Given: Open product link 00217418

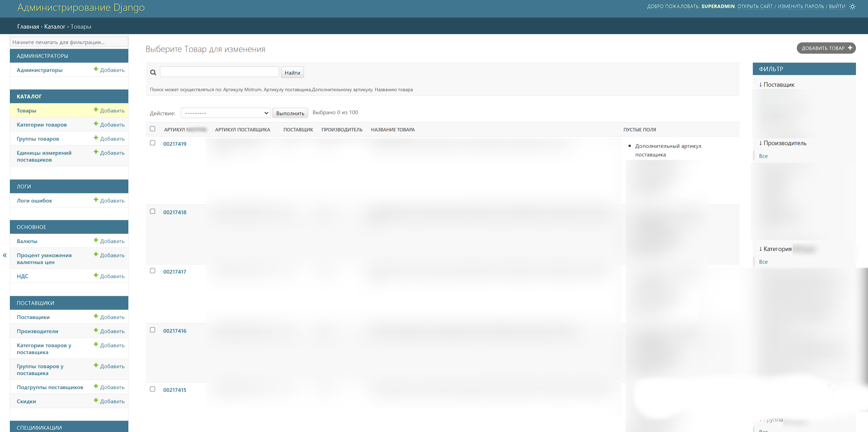Looking at the screenshot, I should coord(175,212).
